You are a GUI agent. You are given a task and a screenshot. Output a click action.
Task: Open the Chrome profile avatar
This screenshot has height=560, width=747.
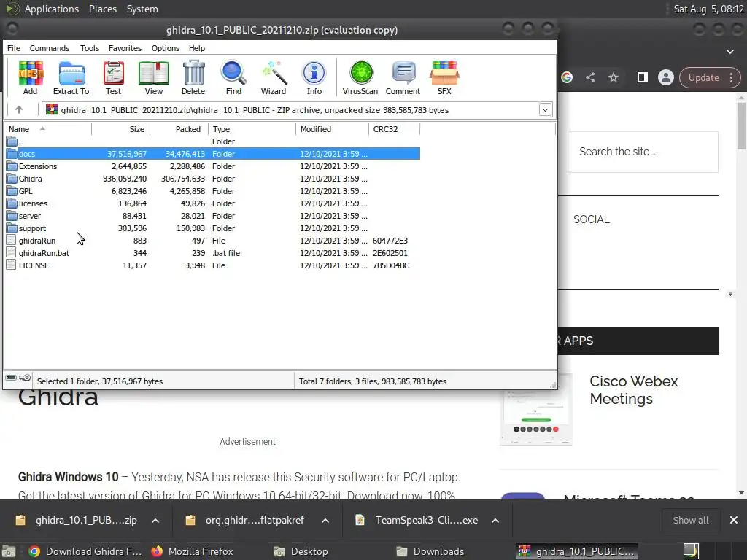(x=665, y=77)
